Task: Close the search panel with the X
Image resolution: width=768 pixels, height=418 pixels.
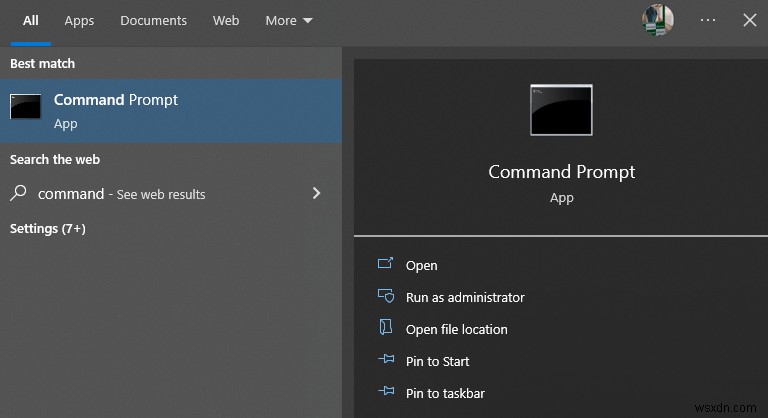Action: point(749,20)
